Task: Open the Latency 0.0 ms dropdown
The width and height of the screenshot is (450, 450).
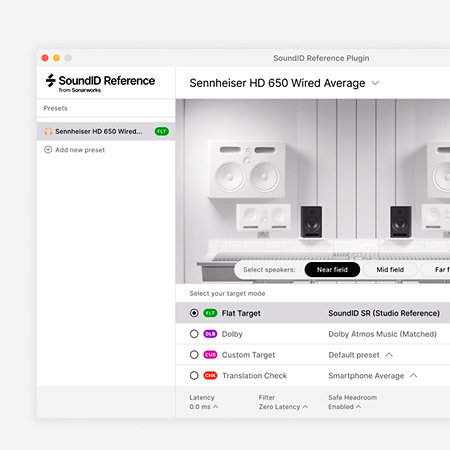Action: [204, 407]
